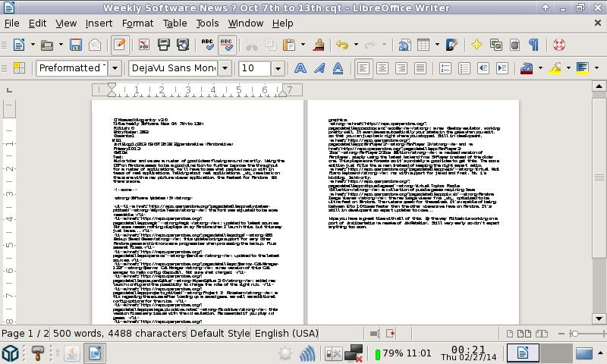
Task: Toggle AutoSpellcheck
Action: [x=227, y=45]
